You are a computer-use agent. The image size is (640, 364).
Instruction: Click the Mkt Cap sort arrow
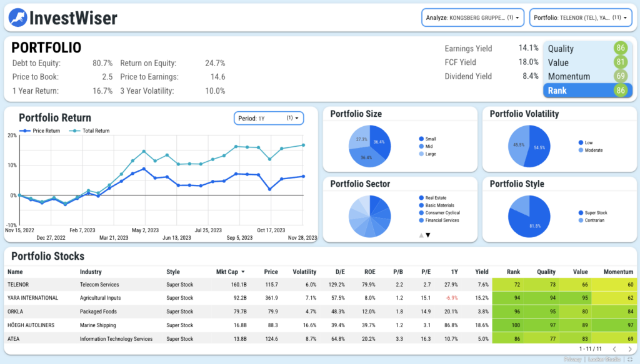(243, 272)
